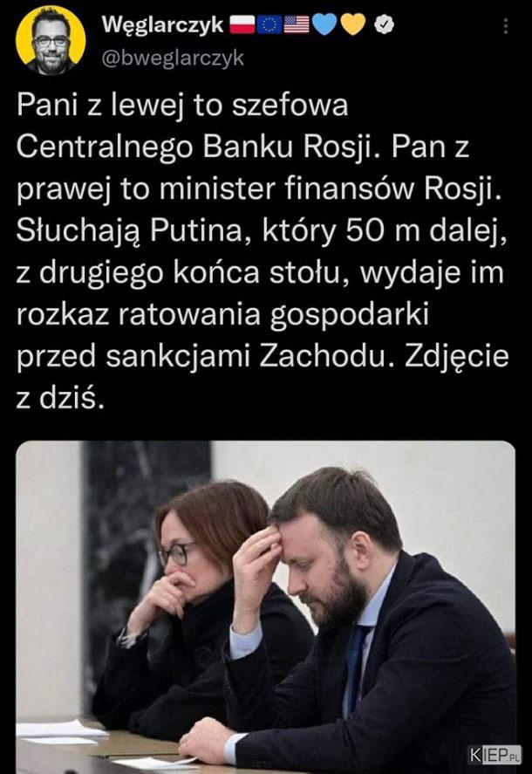Click the Polish flag emoji

click(243, 24)
